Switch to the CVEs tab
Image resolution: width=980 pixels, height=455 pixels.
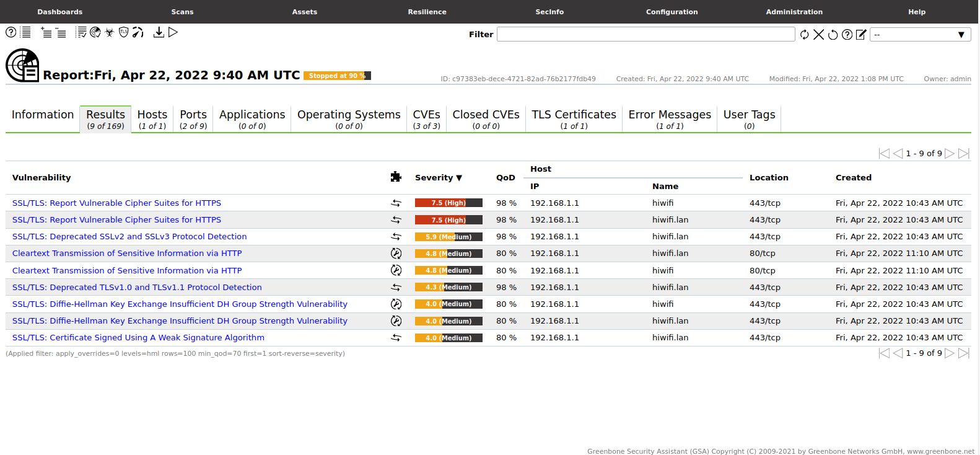[x=427, y=118]
